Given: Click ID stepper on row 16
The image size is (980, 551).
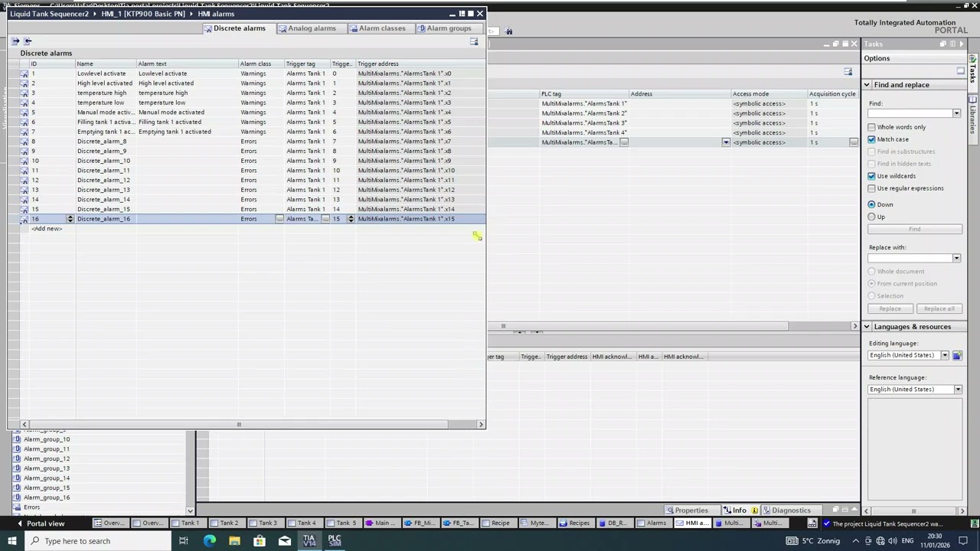Looking at the screenshot, I should (x=70, y=219).
